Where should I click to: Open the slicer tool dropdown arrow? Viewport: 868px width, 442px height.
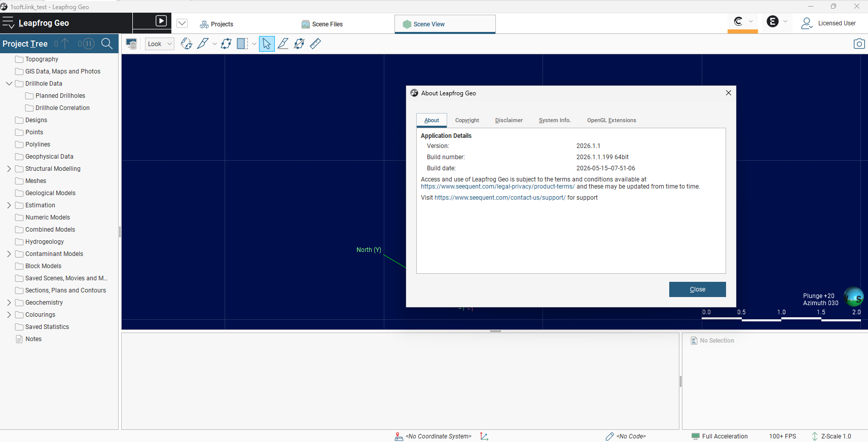tap(214, 44)
